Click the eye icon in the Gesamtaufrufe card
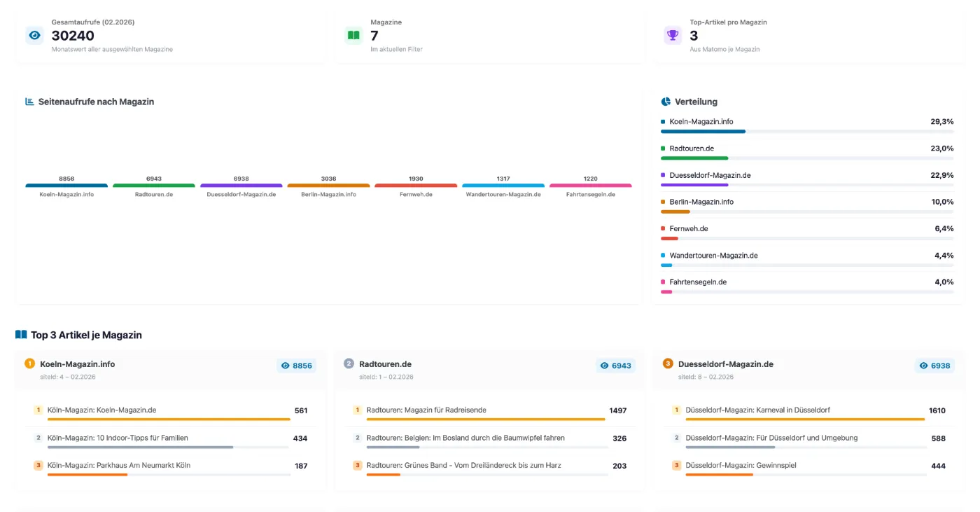Viewport: 980px width, 512px height. pyautogui.click(x=34, y=35)
